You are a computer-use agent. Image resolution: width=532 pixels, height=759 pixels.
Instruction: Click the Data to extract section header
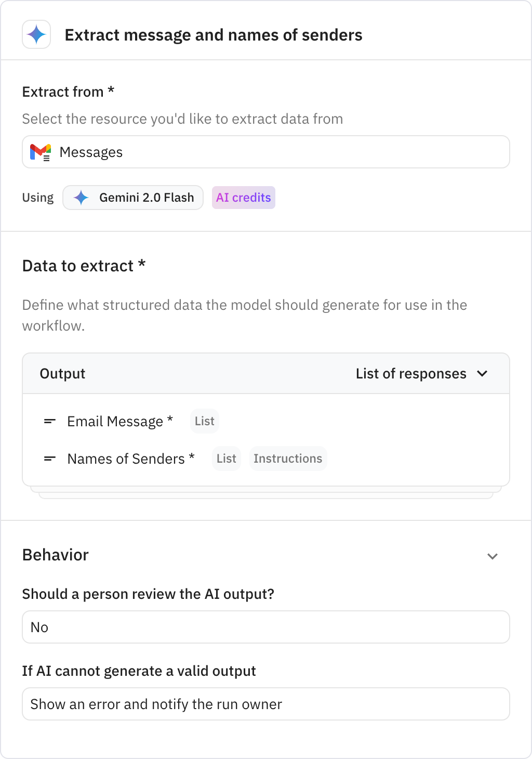(84, 266)
